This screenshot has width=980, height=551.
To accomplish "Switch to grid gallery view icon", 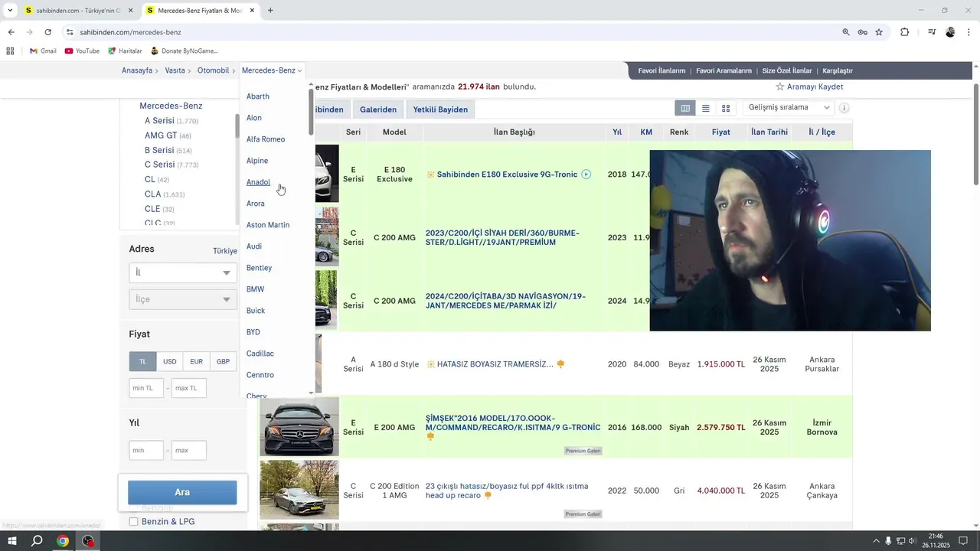I will coord(726,109).
